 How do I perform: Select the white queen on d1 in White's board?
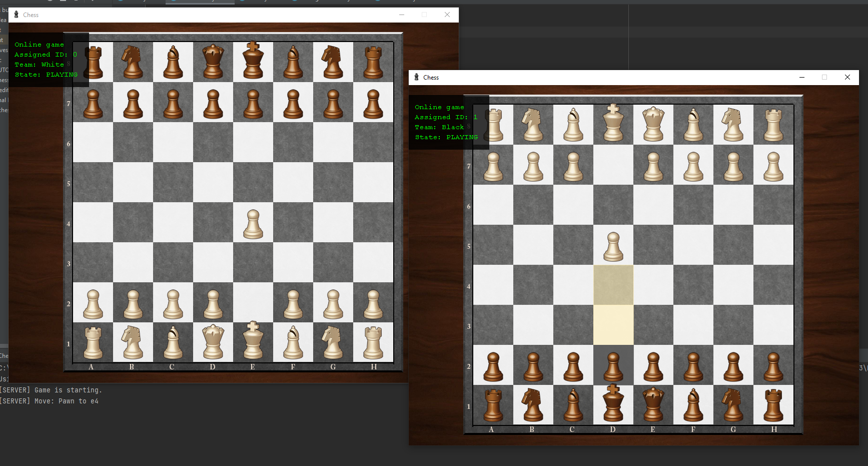tap(213, 342)
